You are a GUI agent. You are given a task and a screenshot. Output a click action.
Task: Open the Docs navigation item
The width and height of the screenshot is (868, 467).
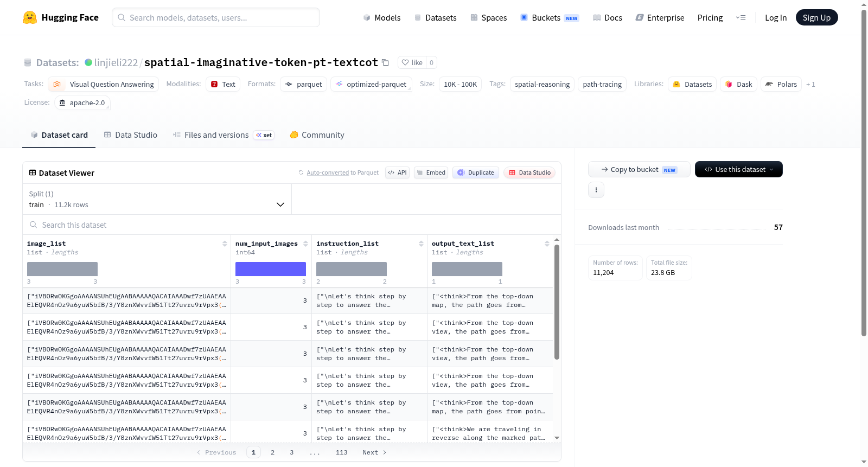coord(608,17)
